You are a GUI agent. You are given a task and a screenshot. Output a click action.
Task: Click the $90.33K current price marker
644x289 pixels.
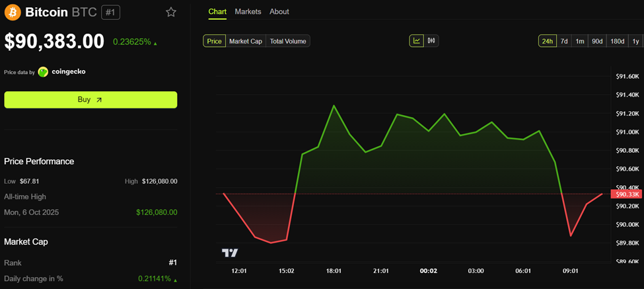click(x=627, y=194)
